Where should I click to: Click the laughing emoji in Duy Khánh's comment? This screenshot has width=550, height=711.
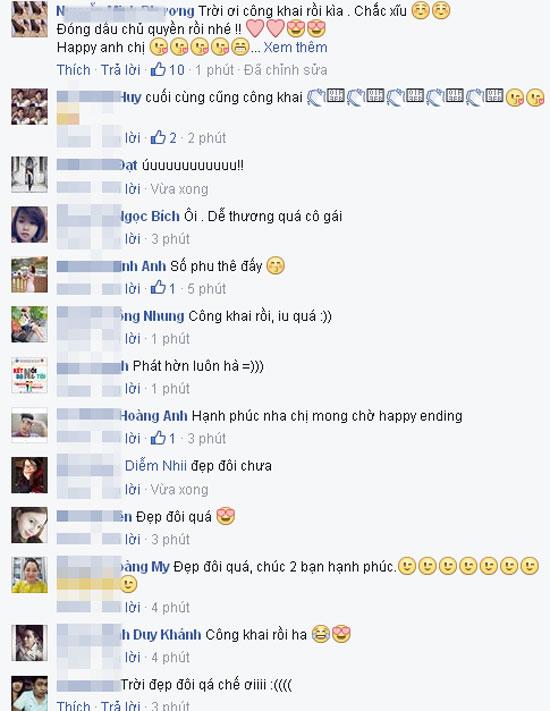pyautogui.click(x=321, y=634)
